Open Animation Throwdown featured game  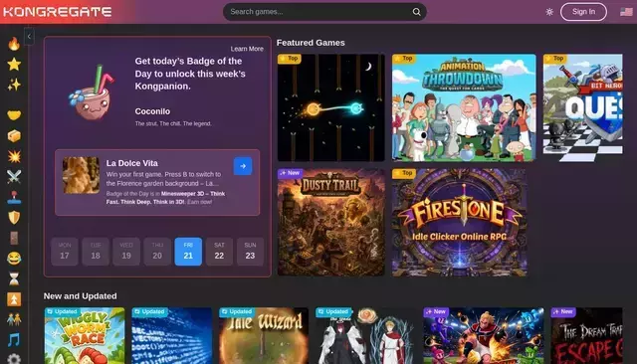[x=464, y=107]
